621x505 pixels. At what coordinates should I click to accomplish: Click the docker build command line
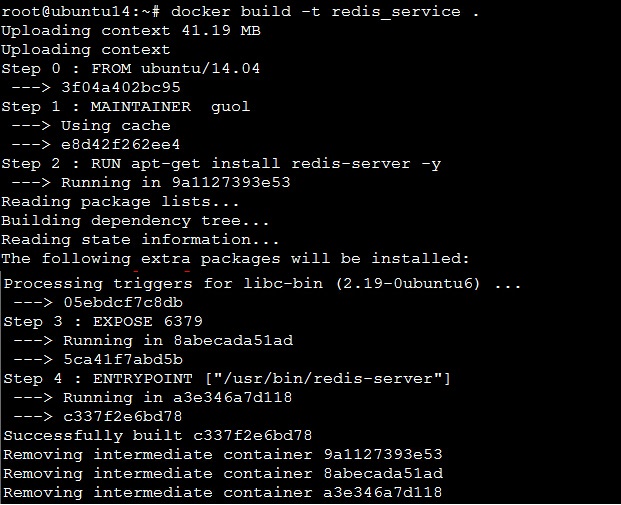(x=240, y=12)
